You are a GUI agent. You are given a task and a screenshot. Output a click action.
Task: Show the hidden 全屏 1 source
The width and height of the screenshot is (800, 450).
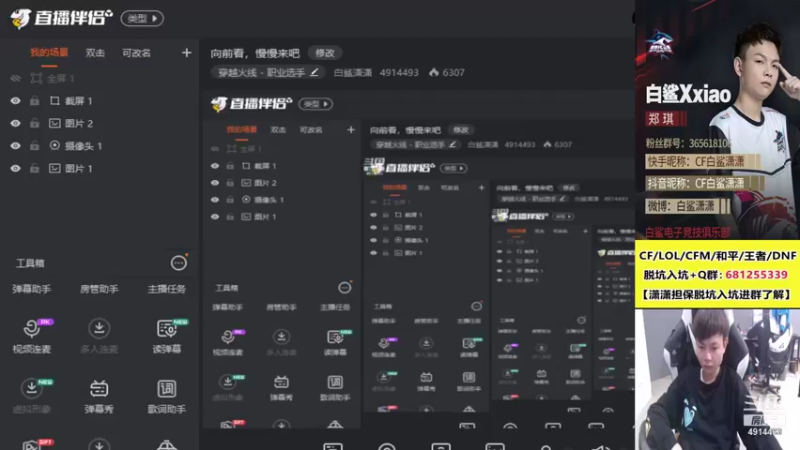15,78
